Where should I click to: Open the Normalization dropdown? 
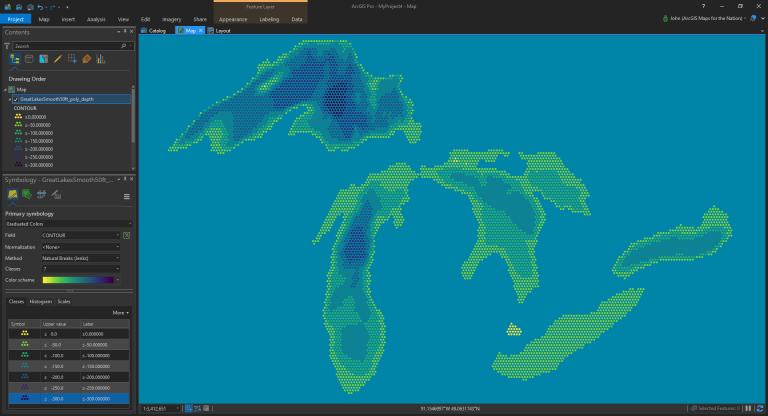coord(81,247)
